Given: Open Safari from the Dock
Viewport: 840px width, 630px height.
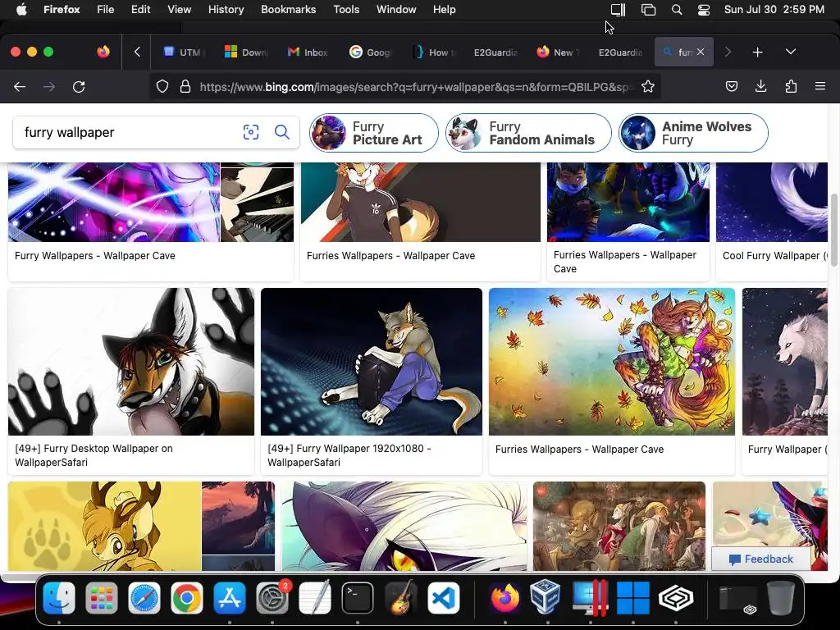Looking at the screenshot, I should (x=144, y=598).
